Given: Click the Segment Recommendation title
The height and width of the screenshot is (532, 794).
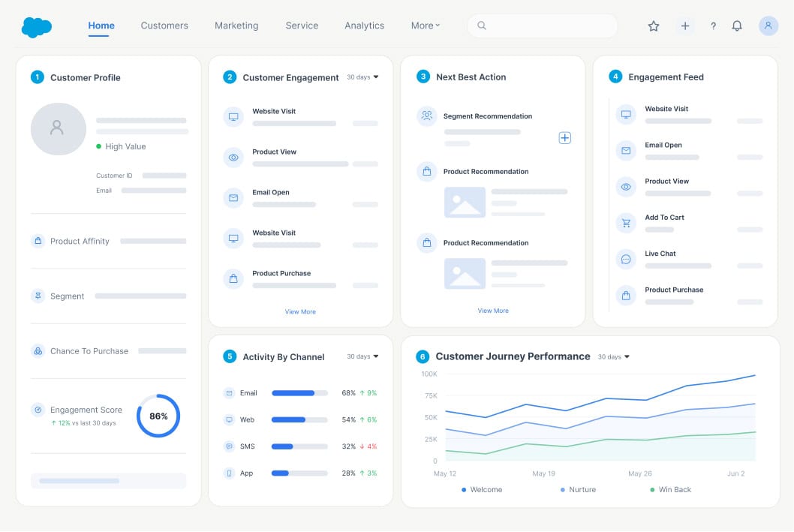Looking at the screenshot, I should [x=488, y=116].
